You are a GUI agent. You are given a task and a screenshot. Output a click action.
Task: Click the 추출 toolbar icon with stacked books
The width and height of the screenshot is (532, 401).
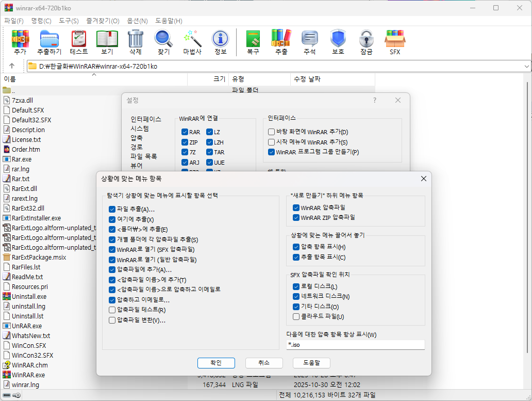(x=281, y=42)
